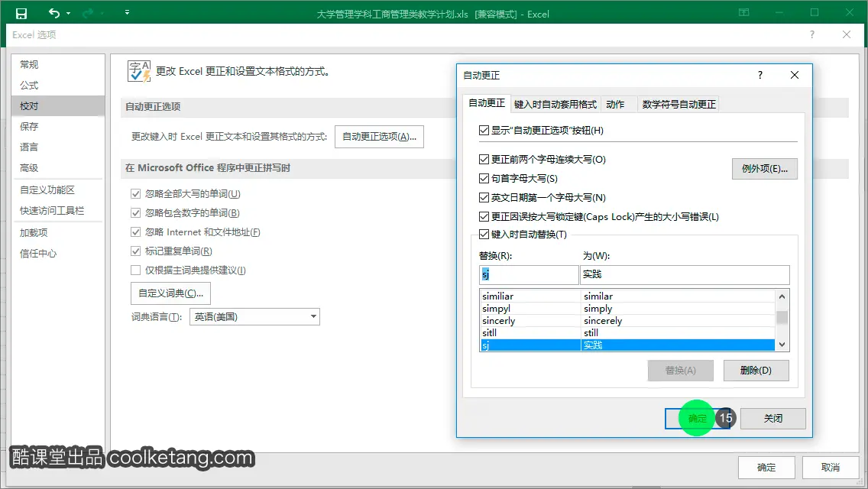Open the 词典语言 英语(美国) dropdown

[x=254, y=317]
